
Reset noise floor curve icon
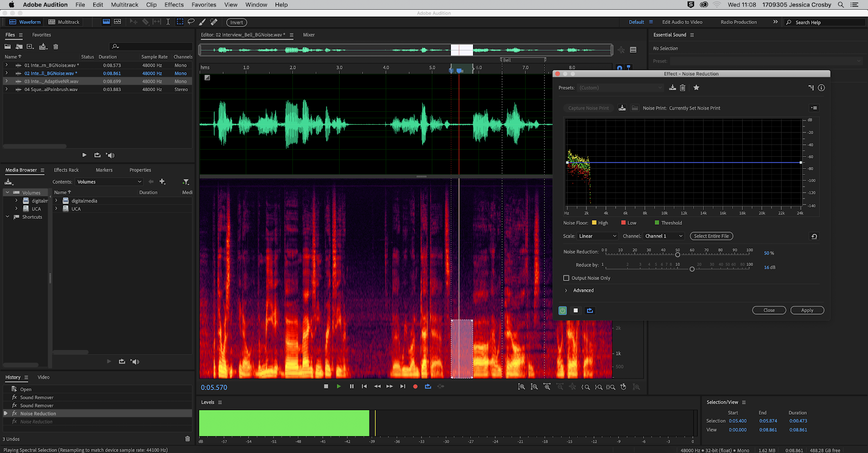click(x=814, y=236)
